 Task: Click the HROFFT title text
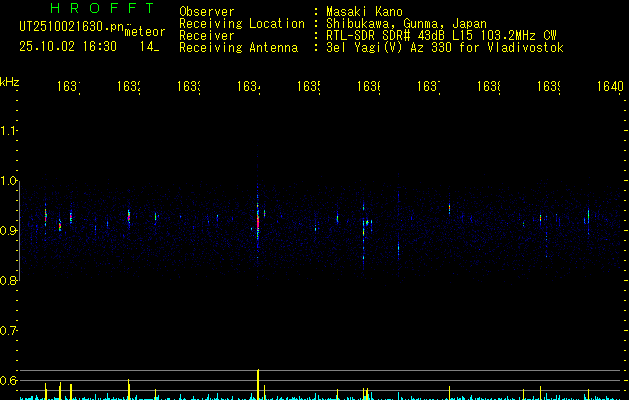[102, 8]
